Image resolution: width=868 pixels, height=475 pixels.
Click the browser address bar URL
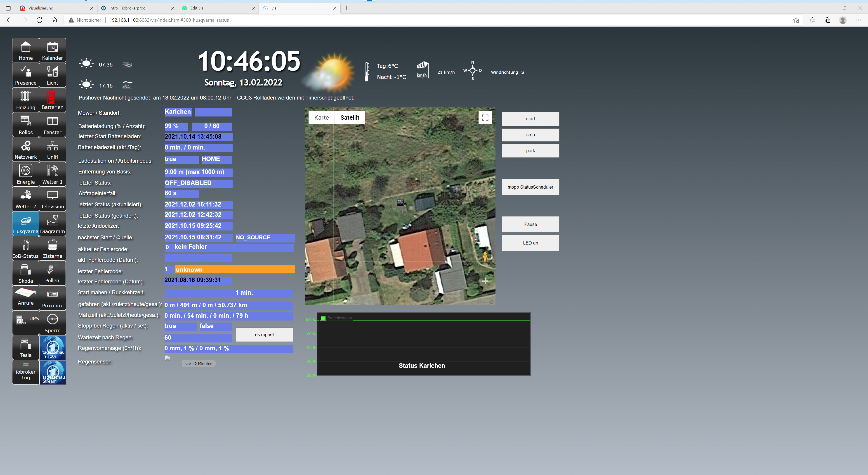[x=169, y=20]
